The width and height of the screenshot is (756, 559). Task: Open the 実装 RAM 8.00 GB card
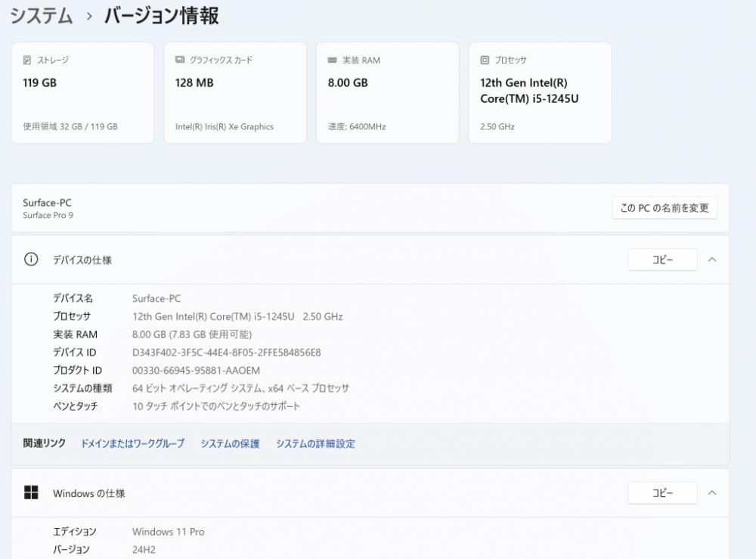point(388,92)
